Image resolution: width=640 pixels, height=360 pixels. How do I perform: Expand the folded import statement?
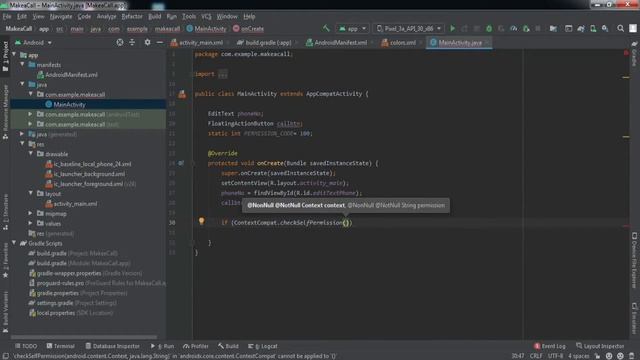(x=222, y=74)
